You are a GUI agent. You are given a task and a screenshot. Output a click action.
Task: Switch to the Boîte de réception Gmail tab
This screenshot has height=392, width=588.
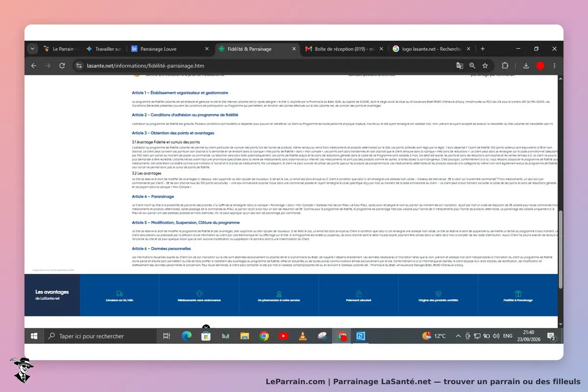[344, 49]
